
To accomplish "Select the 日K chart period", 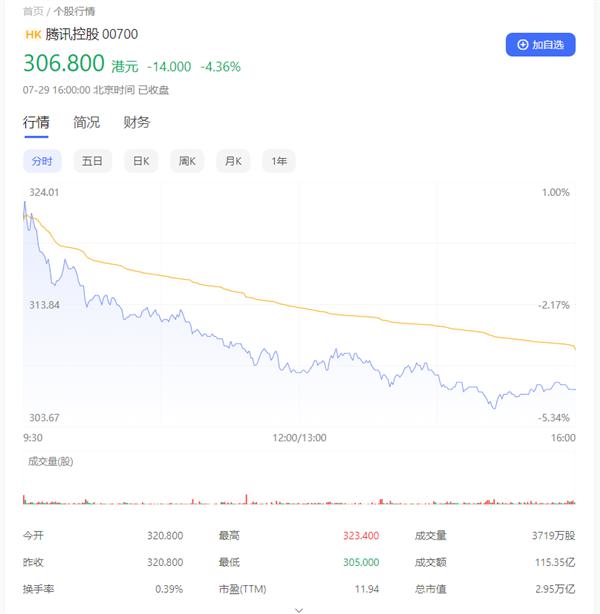I will point(141,161).
